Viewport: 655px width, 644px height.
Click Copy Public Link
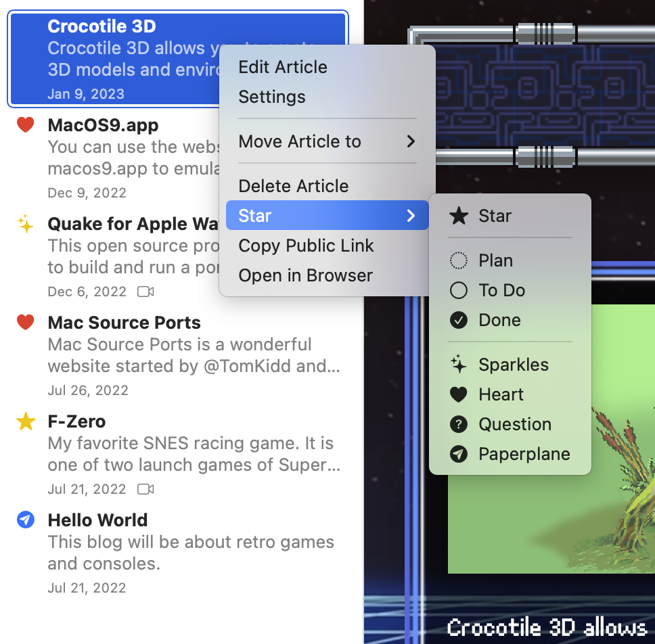(x=306, y=246)
